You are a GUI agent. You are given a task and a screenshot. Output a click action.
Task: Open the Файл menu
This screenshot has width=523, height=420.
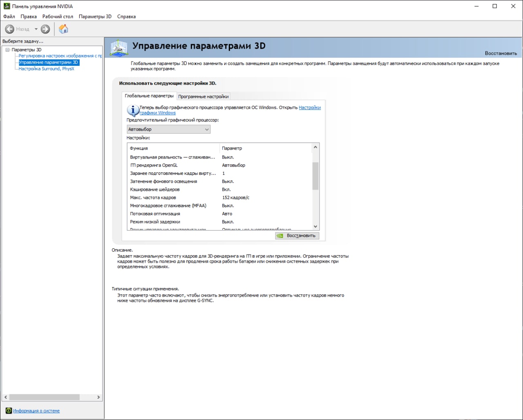point(9,16)
